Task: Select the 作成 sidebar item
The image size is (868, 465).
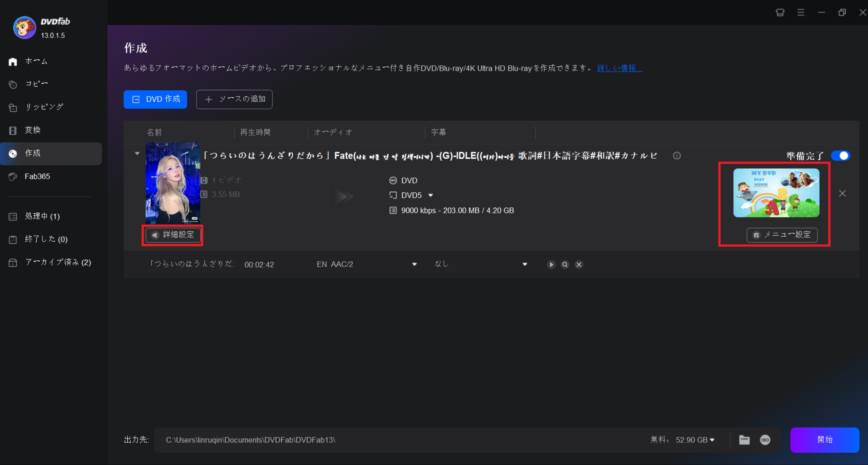Action: tap(51, 153)
